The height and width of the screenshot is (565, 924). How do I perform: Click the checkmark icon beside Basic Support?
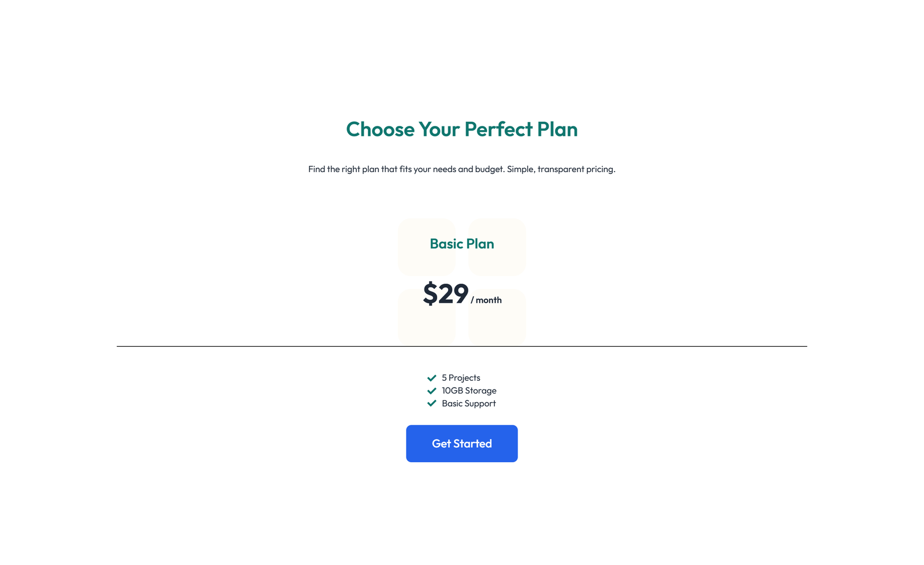(431, 403)
